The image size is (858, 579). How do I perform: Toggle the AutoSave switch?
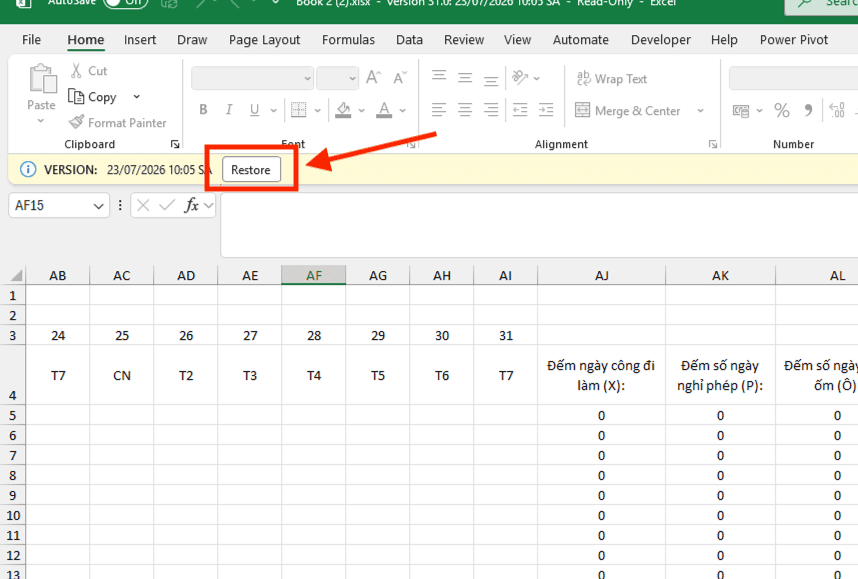[x=126, y=3]
